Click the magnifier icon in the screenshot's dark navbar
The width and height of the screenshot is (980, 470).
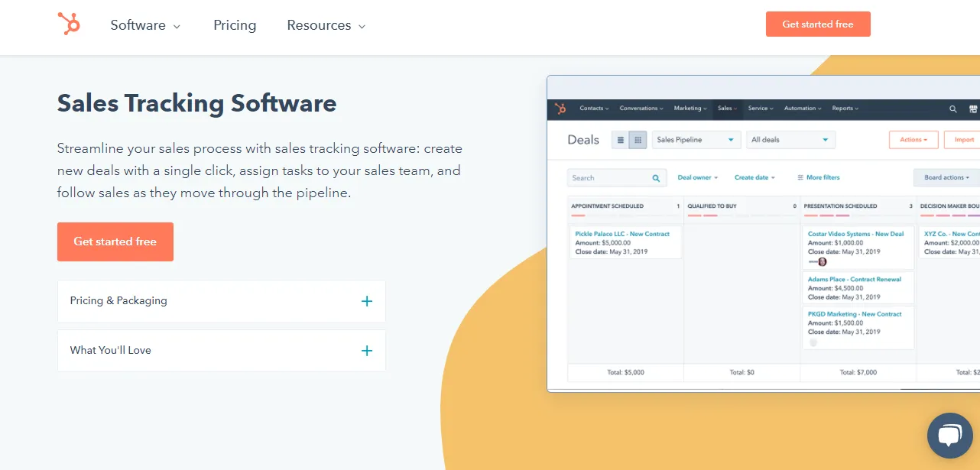(x=953, y=109)
